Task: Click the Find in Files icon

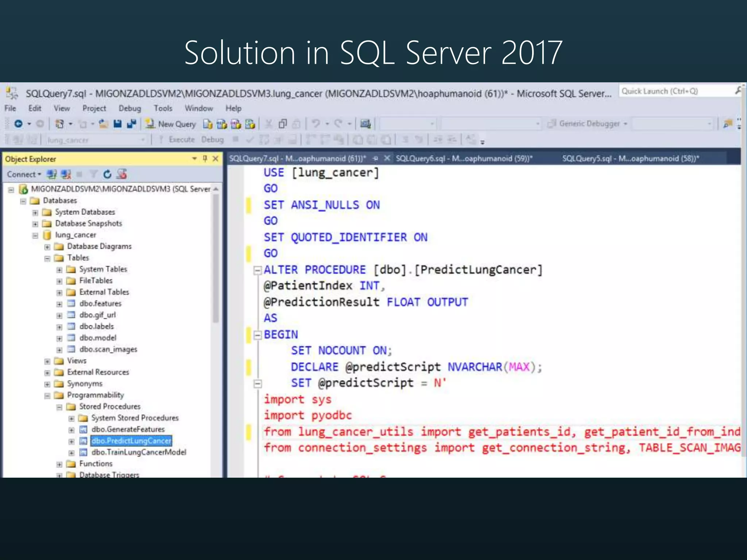Action: 728,124
